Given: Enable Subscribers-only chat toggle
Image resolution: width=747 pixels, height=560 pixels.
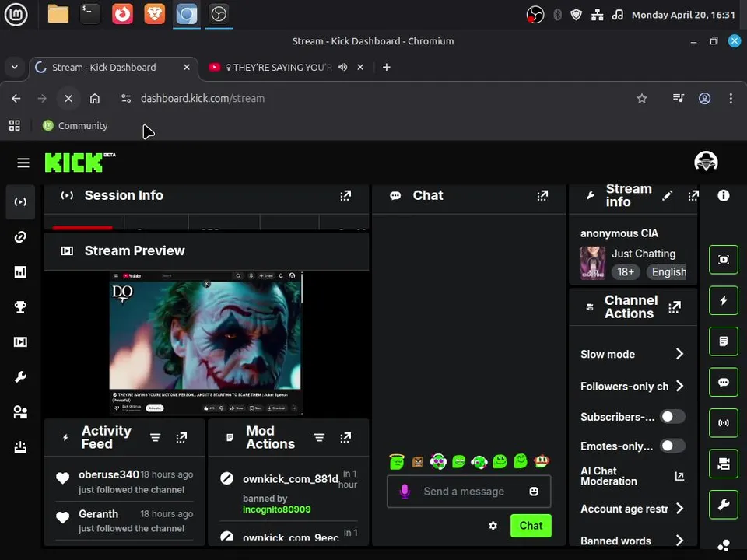Looking at the screenshot, I should coord(672,417).
